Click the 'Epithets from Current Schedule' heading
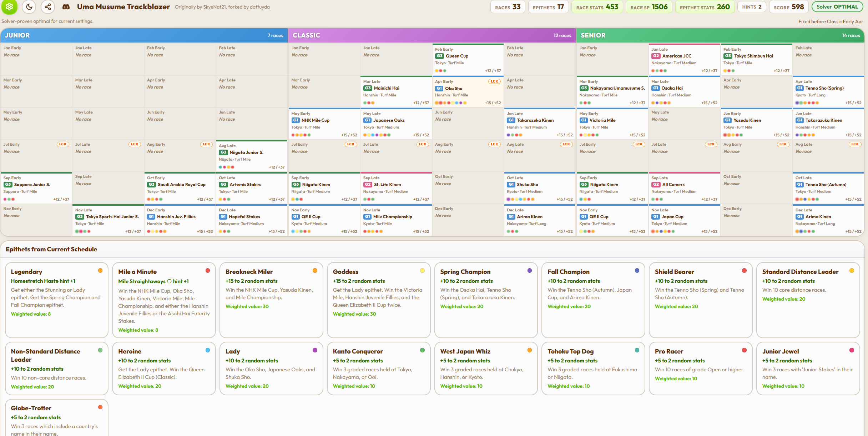 (x=51, y=249)
